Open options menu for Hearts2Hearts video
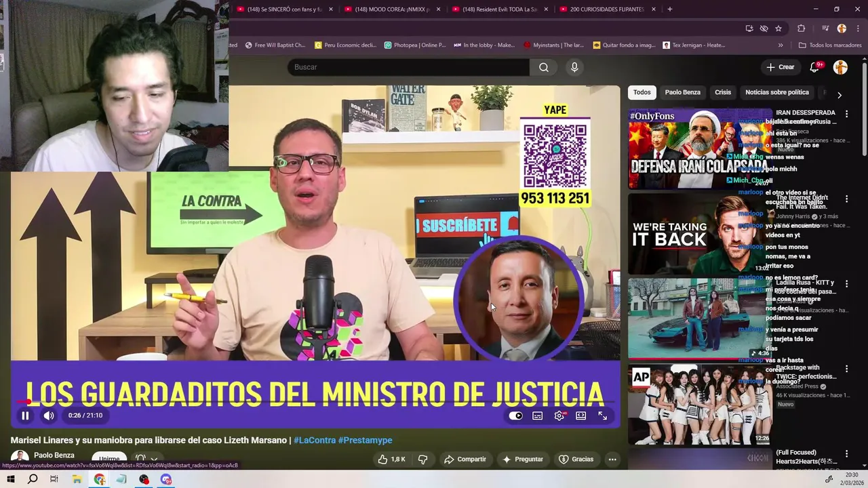This screenshot has width=868, height=488. coord(846,454)
